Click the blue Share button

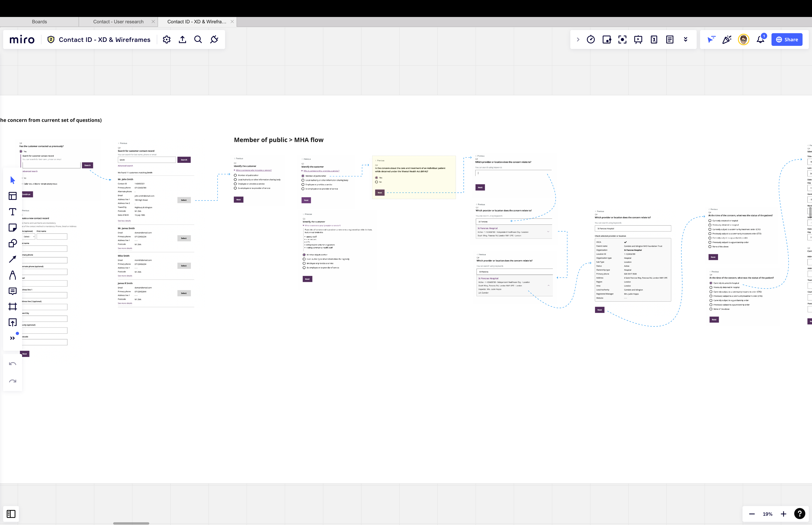pos(787,40)
